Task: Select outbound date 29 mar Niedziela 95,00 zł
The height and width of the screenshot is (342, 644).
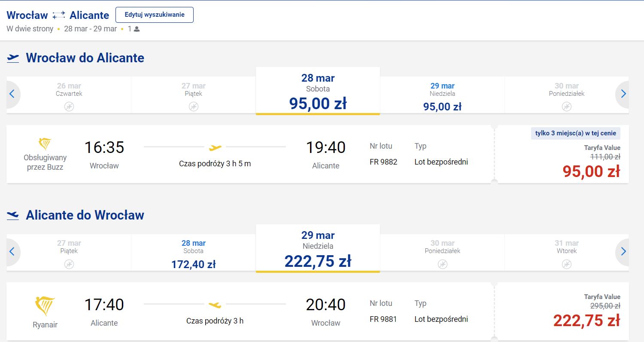Action: tap(442, 95)
